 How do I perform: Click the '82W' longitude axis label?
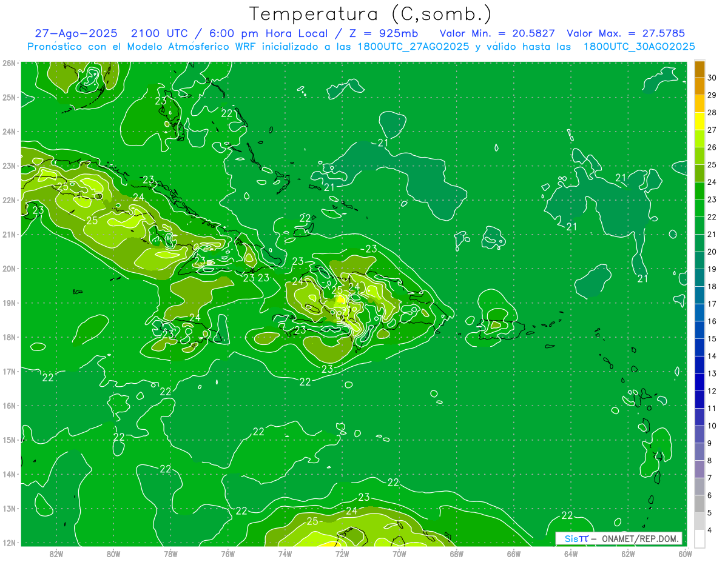[56, 554]
